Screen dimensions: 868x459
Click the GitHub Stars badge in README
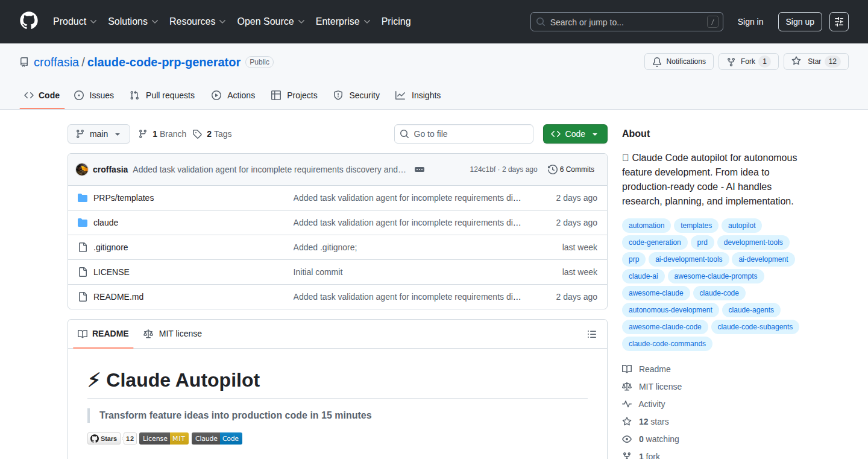[112, 438]
